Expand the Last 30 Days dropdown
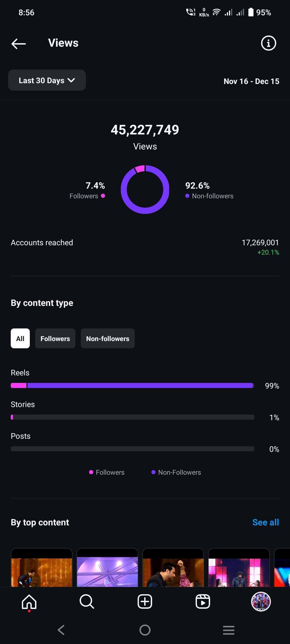 (47, 80)
